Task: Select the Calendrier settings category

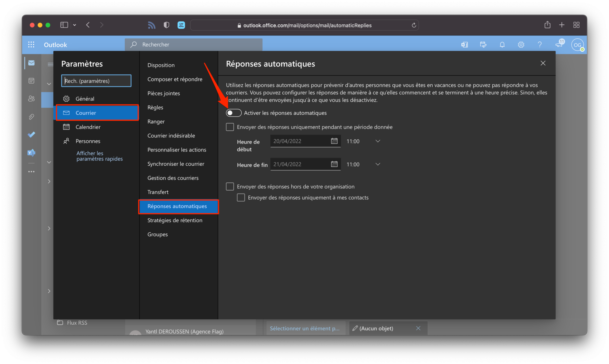Action: click(97, 127)
